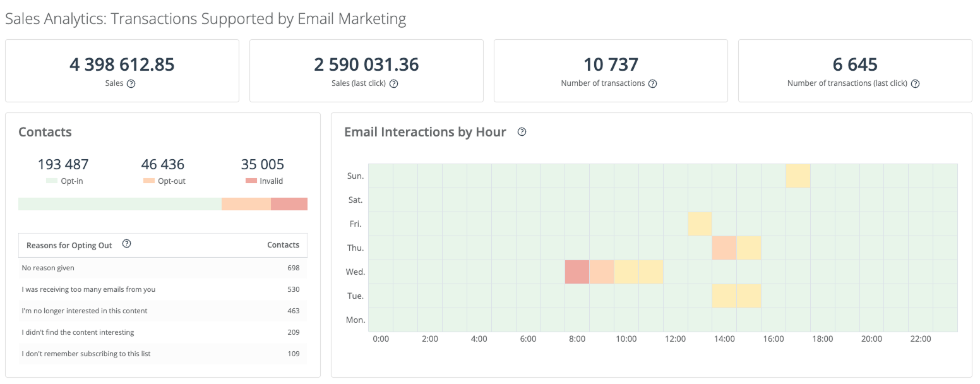The height and width of the screenshot is (384, 980).
Task: Click the orange Opt-out legend swatch
Action: click(149, 181)
